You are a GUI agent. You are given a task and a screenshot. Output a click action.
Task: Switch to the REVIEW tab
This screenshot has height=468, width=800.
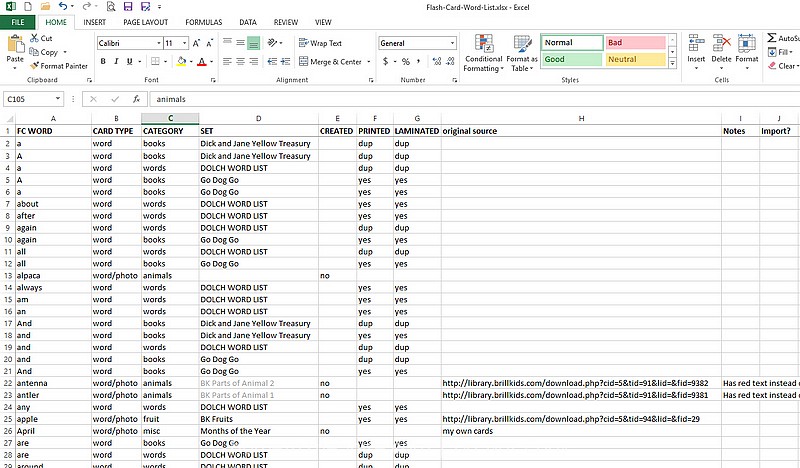tap(286, 22)
